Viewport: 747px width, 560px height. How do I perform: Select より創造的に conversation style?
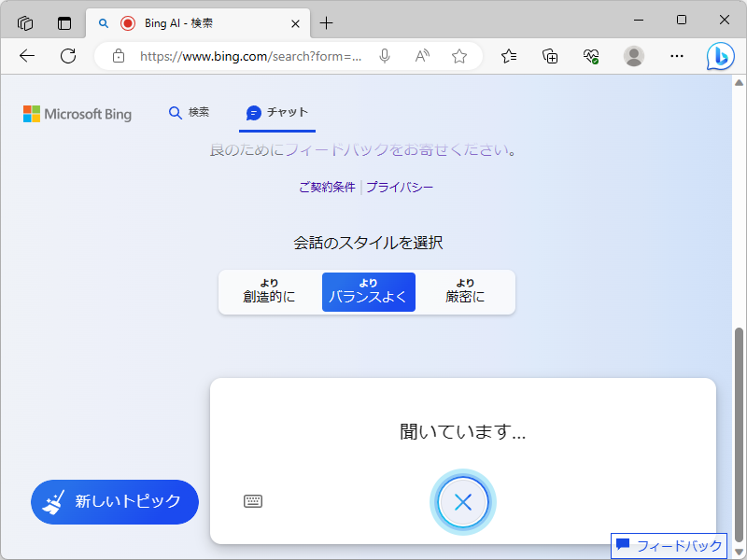coord(270,291)
